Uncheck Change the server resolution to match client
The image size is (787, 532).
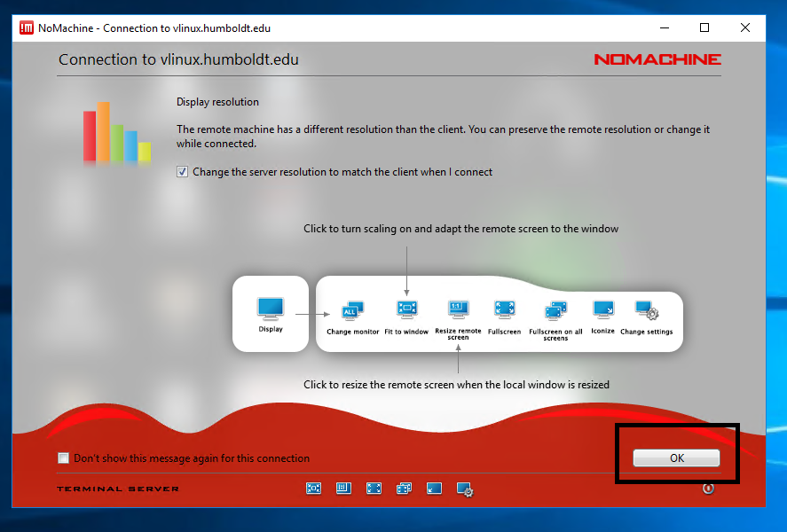pos(182,172)
